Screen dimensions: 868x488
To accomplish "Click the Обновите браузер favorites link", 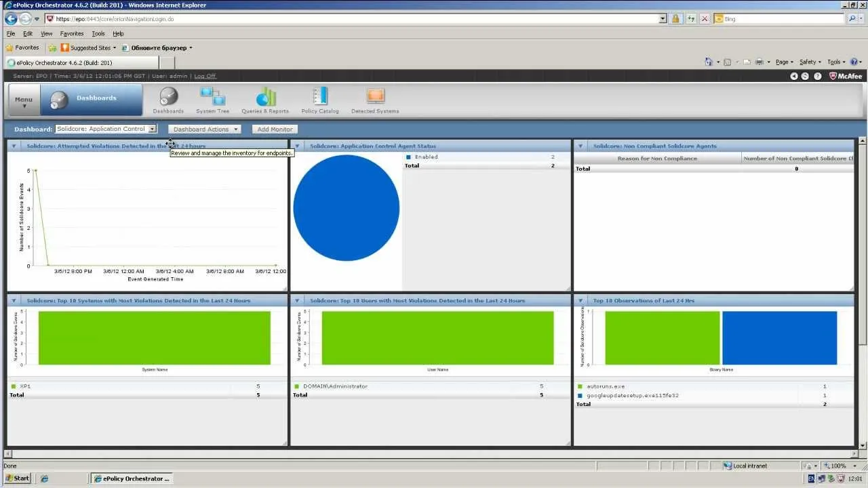I will coord(157,48).
